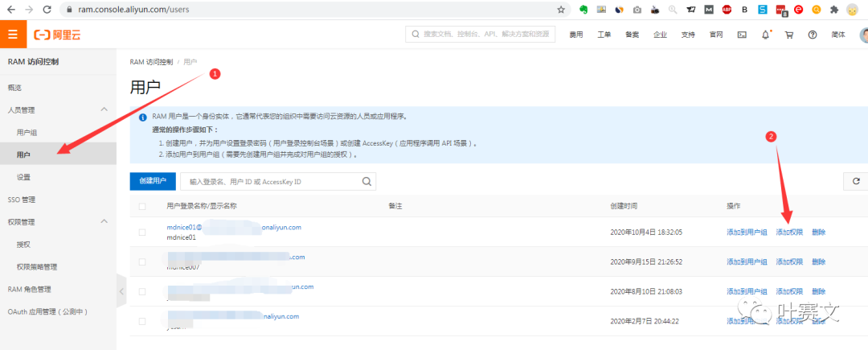Viewport: 868px width, 350px height.
Task: Switch language via 简体
Action: [x=838, y=35]
